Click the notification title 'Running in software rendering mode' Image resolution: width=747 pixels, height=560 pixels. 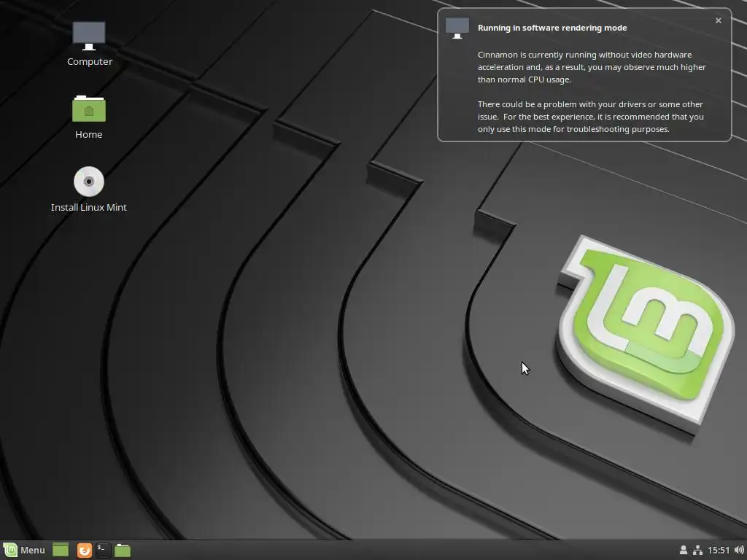coord(552,28)
